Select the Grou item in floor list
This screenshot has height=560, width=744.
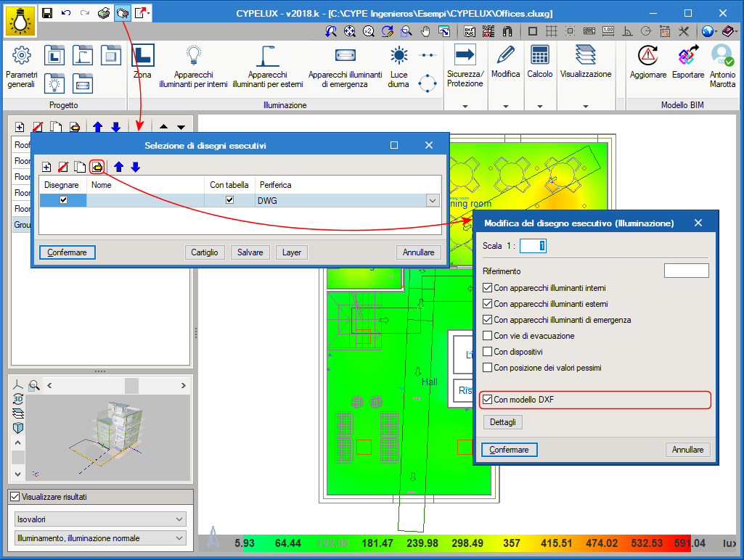click(22, 224)
